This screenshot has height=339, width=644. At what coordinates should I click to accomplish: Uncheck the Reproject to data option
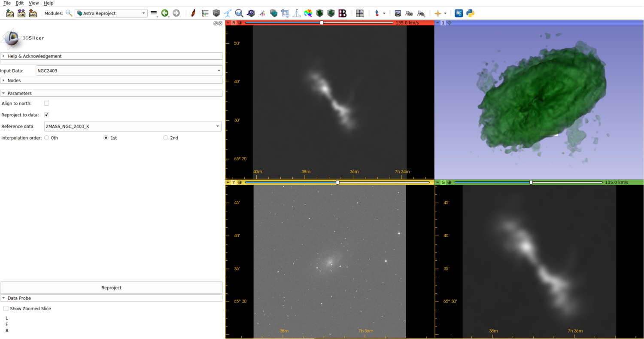[46, 115]
